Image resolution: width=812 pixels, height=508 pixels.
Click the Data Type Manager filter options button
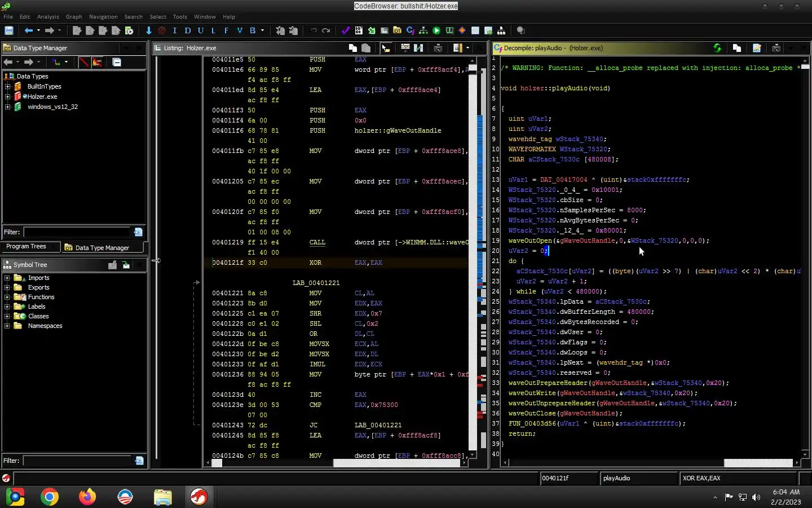pyautogui.click(x=138, y=232)
